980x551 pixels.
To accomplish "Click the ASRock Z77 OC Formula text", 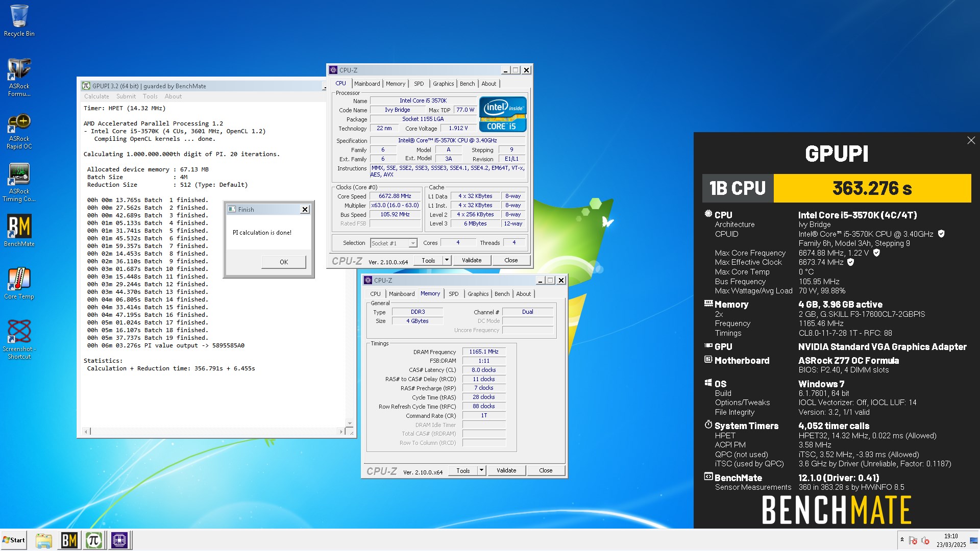I will 848,361.
